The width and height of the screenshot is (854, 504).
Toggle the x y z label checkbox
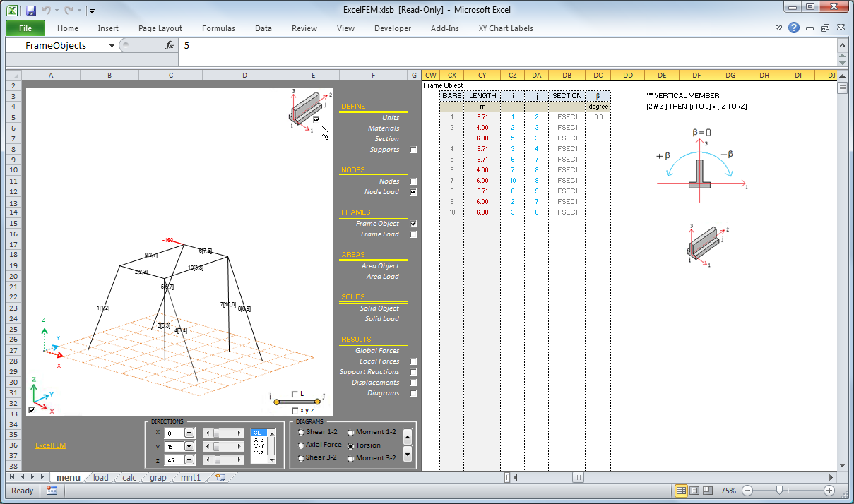click(295, 409)
